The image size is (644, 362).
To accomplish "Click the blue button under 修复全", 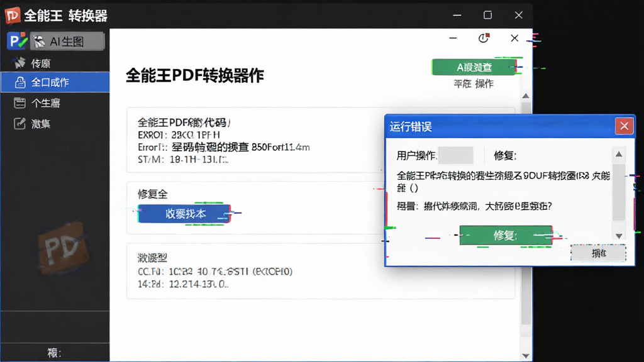I will coord(184,214).
